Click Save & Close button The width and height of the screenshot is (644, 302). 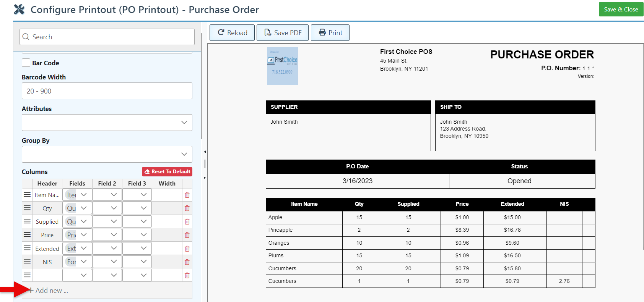[621, 10]
